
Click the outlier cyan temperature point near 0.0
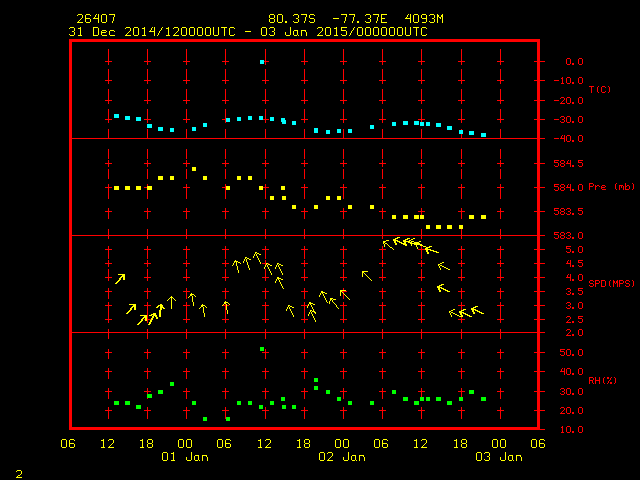tap(262, 62)
